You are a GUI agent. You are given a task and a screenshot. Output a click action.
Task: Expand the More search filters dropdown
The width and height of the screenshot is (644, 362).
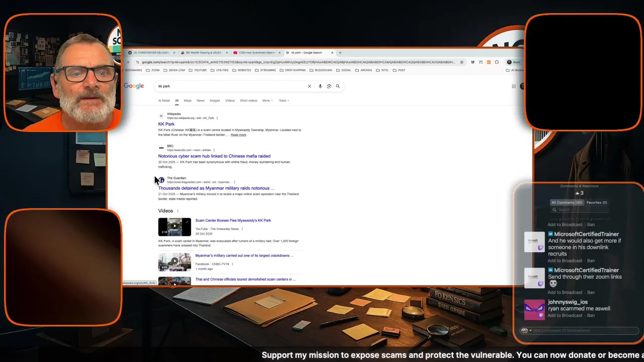coord(267,101)
